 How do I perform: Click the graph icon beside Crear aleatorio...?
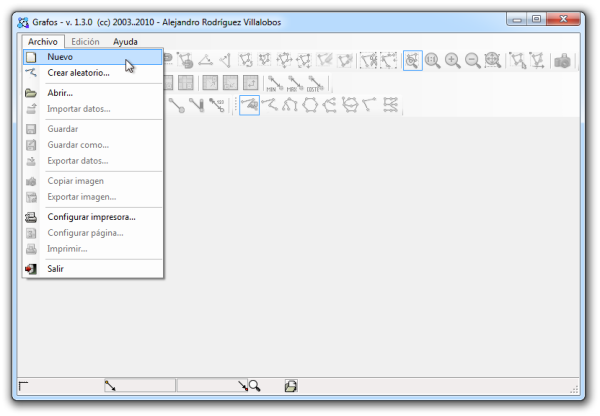[x=31, y=72]
